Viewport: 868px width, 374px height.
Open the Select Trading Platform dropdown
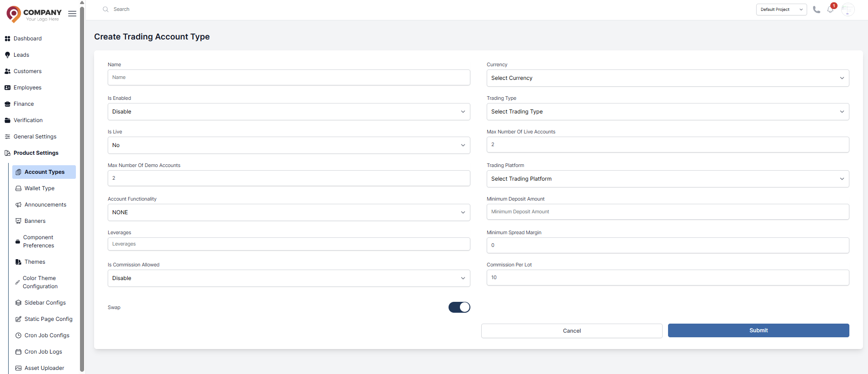click(668, 179)
